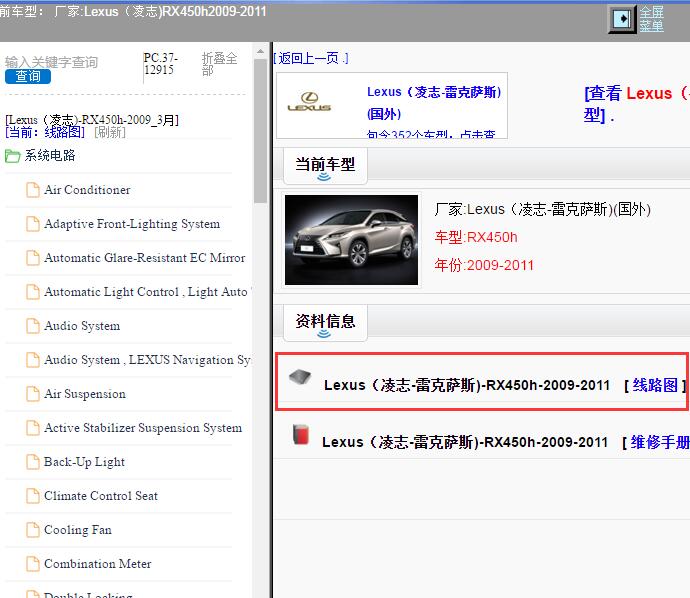Open Audio System, LEXUS Navigation entry

click(147, 360)
